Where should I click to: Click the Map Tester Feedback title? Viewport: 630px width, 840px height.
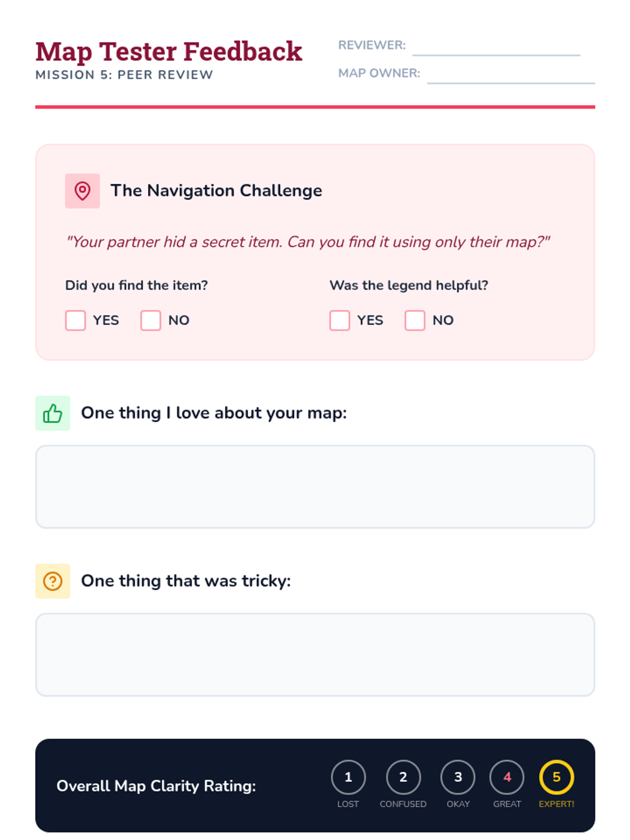pos(169,51)
